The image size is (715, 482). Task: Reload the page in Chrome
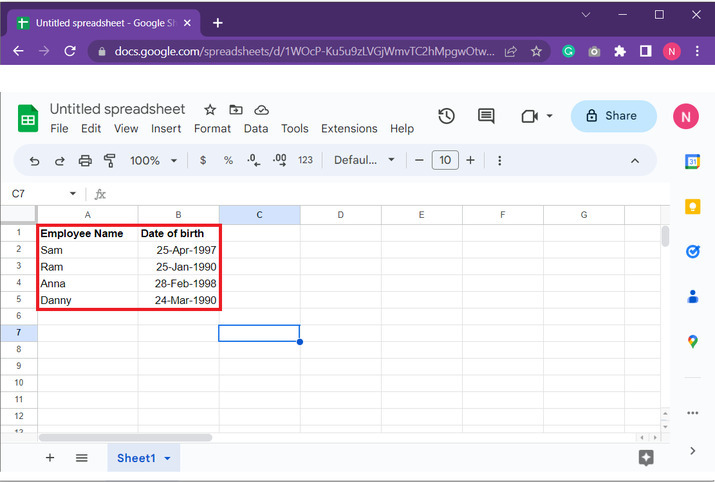70,51
